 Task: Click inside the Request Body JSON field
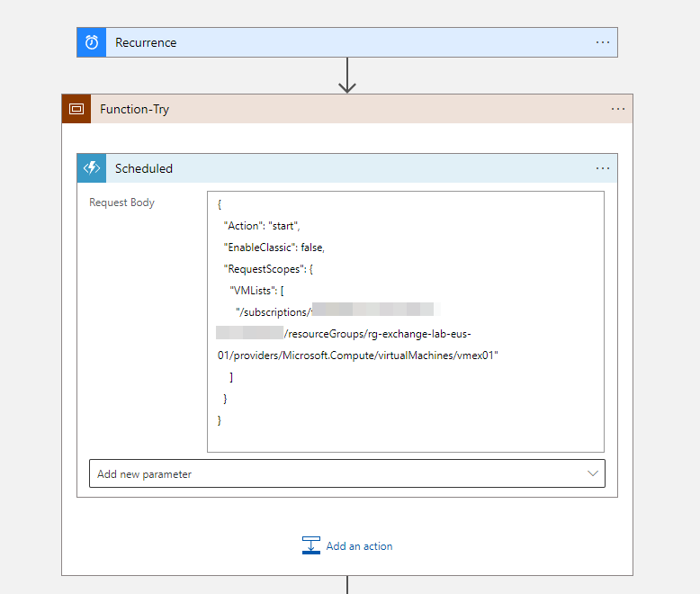(x=406, y=321)
